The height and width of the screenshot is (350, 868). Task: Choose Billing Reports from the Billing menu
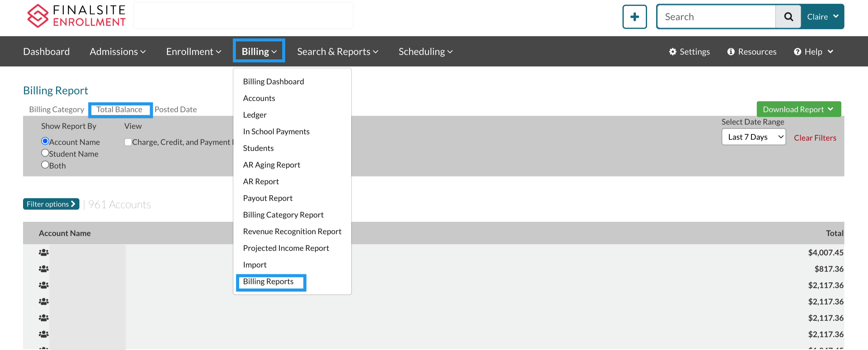268,281
